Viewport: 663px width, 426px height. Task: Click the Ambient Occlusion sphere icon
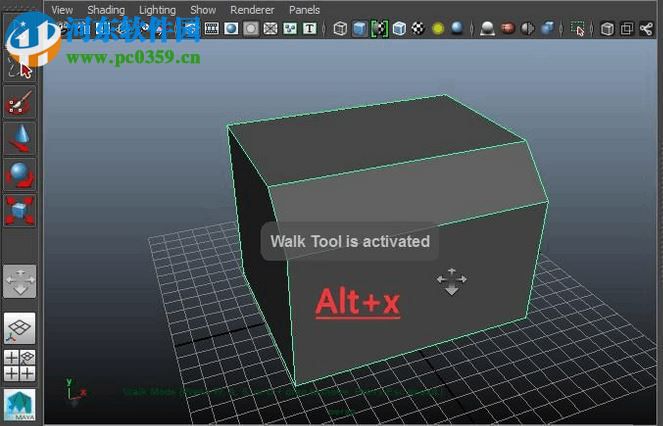point(488,28)
